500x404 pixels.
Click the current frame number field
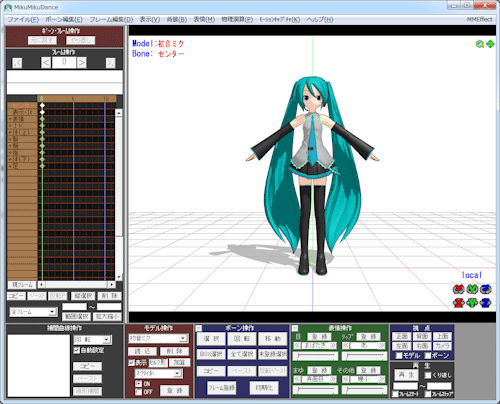pos(64,62)
